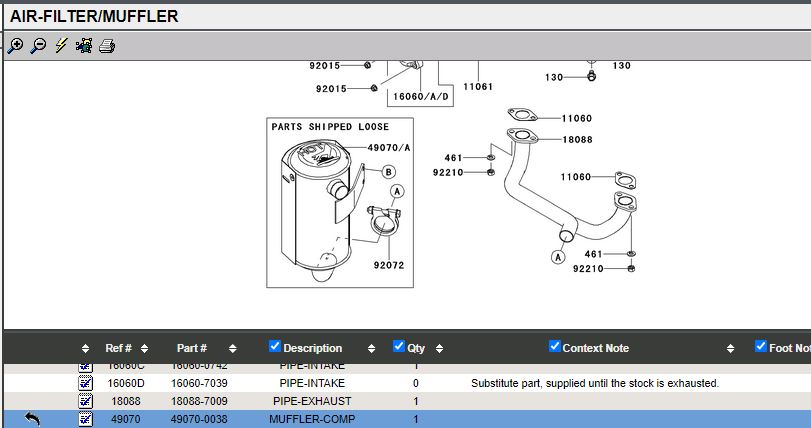Viewport: 811px width, 428px height.
Task: Click the select-objects icon beside the printer
Action: pyautogui.click(x=84, y=46)
